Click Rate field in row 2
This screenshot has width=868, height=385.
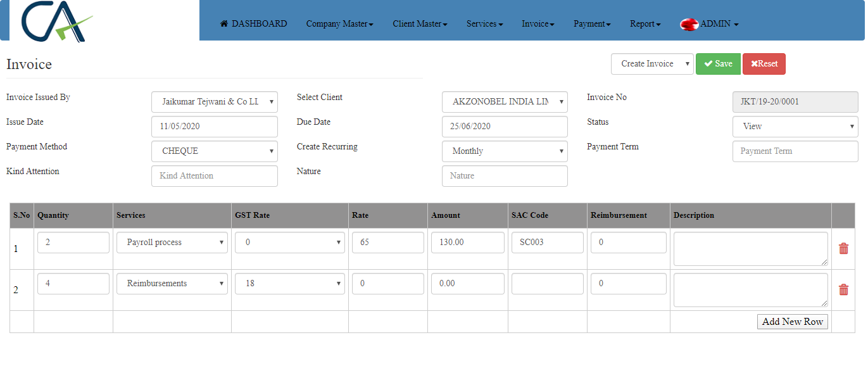pyautogui.click(x=388, y=284)
